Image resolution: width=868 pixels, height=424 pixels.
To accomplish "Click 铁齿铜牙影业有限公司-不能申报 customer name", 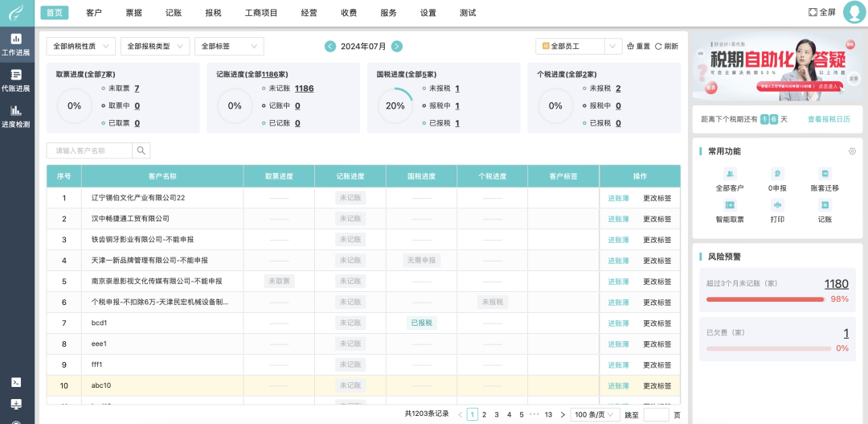I will (142, 240).
